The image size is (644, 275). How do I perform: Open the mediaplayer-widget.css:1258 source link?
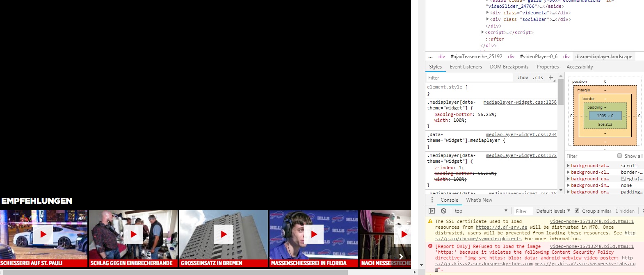tap(520, 102)
